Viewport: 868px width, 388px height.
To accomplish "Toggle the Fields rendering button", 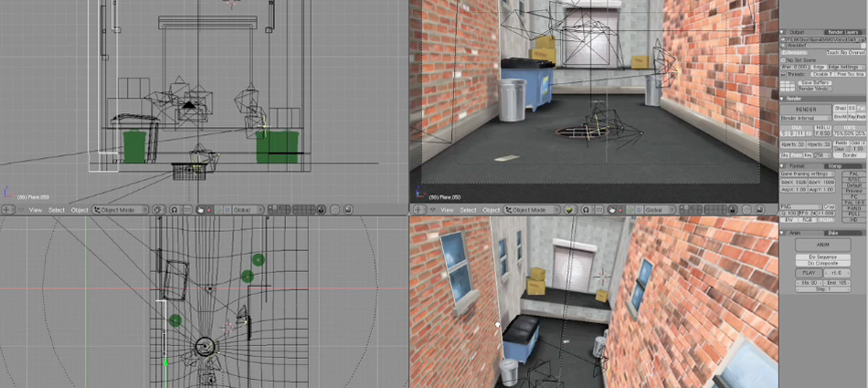I will (842, 142).
